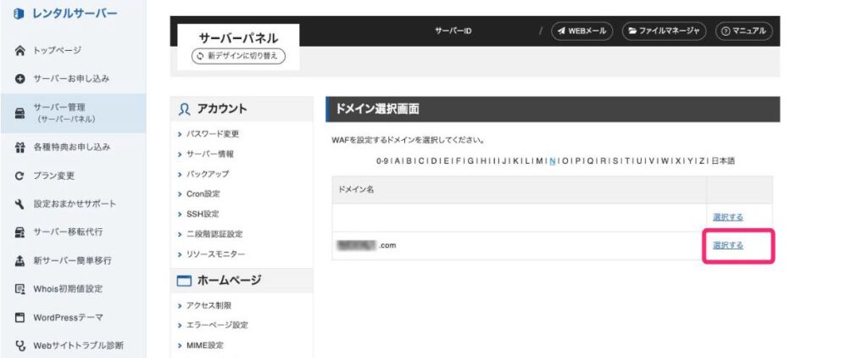
Task: Click the stethoscope icon for Webサイトトラブル診断
Action: click(x=20, y=345)
